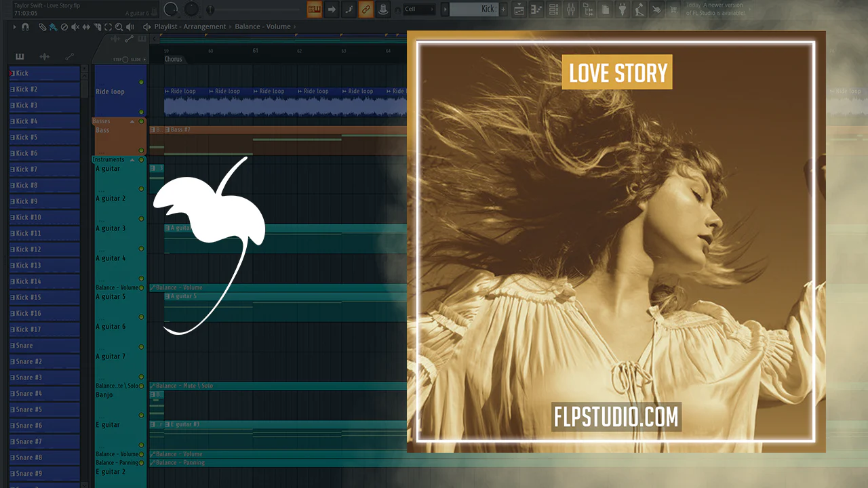Toggle mute LED on Balance Mute\Solo track
This screenshot has width=868, height=488.
coord(141,386)
